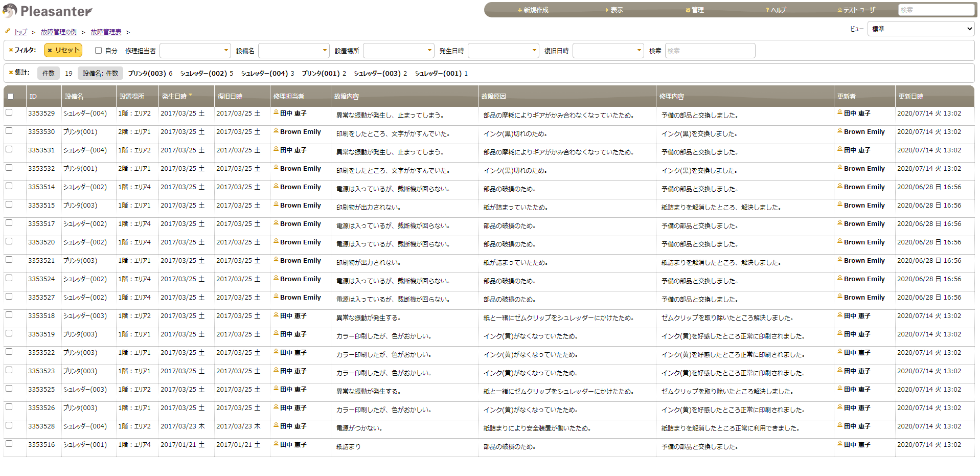Collapse the フィルタ section icon
This screenshot has height=476, width=980.
click(11, 50)
